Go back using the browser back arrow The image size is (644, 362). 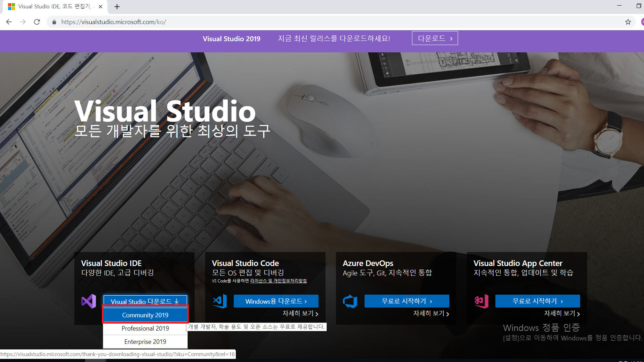pyautogui.click(x=9, y=22)
